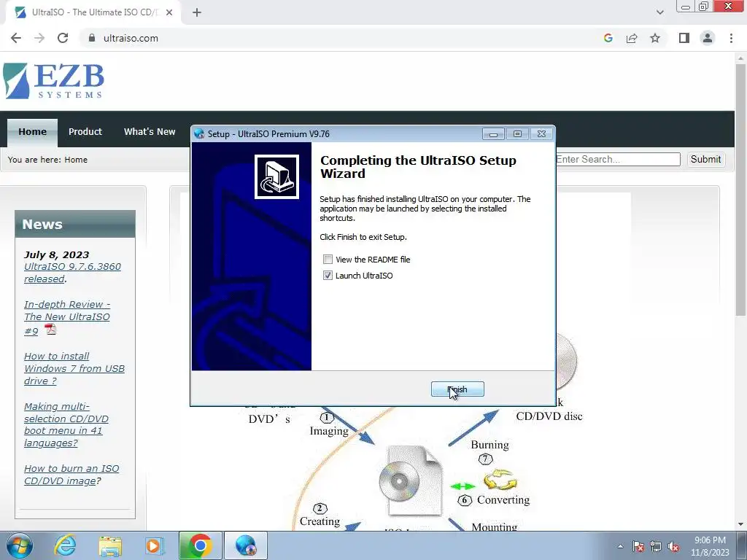Viewport: 747px width, 560px height.
Task: Open the Home navigation tab
Action: click(32, 132)
